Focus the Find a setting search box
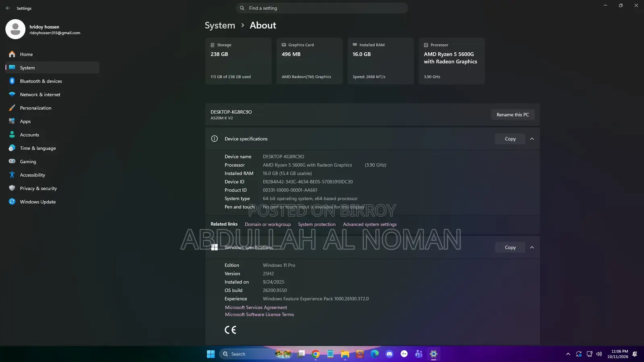644x362 pixels. 322,8
